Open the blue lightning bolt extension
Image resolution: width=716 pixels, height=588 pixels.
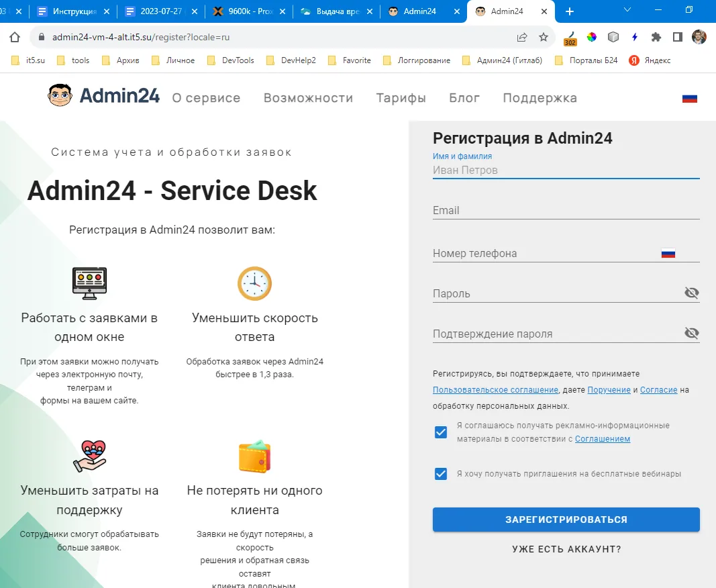(x=635, y=37)
